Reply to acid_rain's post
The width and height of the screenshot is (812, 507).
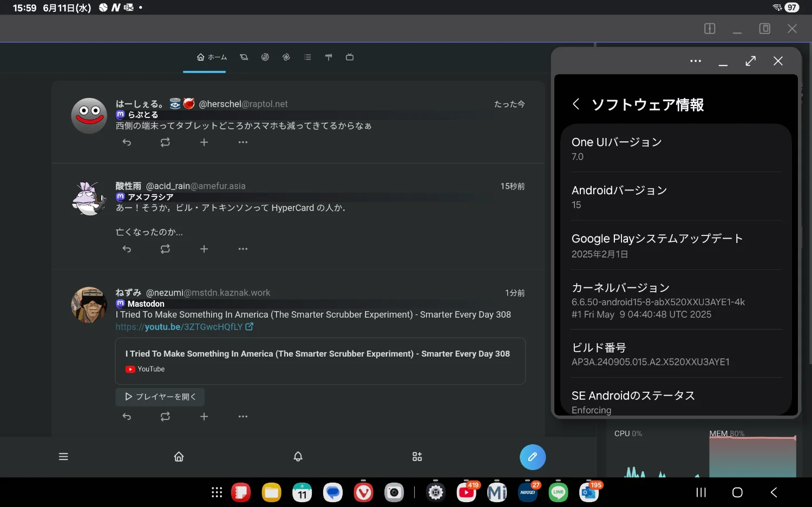pos(127,249)
